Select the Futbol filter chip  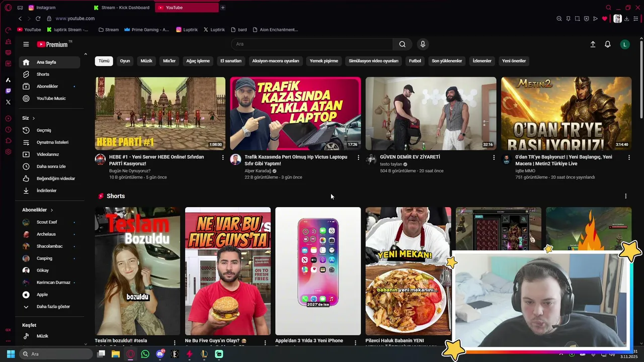tap(415, 61)
